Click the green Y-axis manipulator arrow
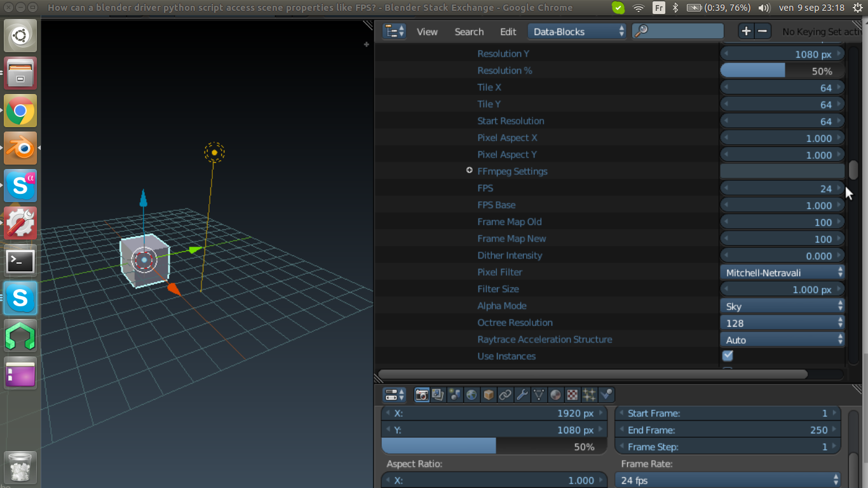The width and height of the screenshot is (868, 488). [194, 250]
